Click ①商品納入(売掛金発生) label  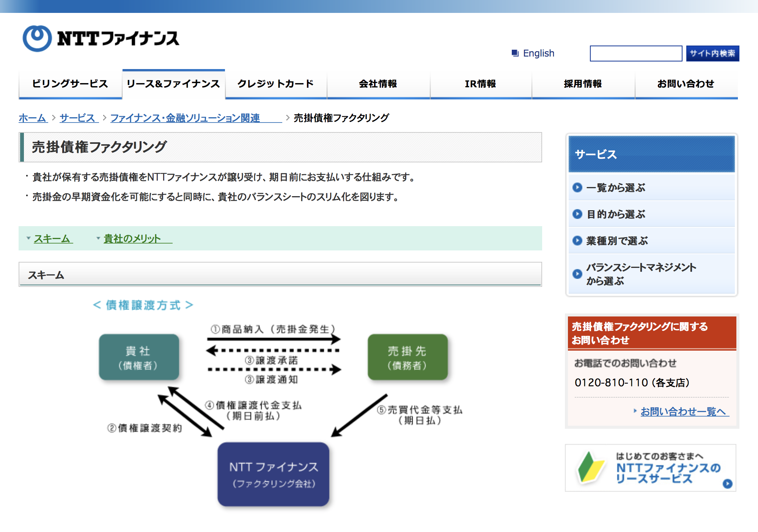pos(273,329)
